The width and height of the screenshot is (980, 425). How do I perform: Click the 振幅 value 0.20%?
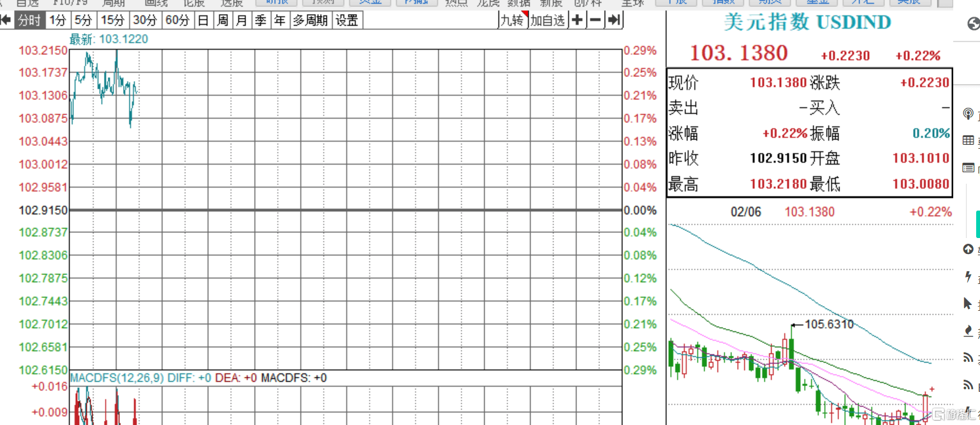click(x=931, y=133)
